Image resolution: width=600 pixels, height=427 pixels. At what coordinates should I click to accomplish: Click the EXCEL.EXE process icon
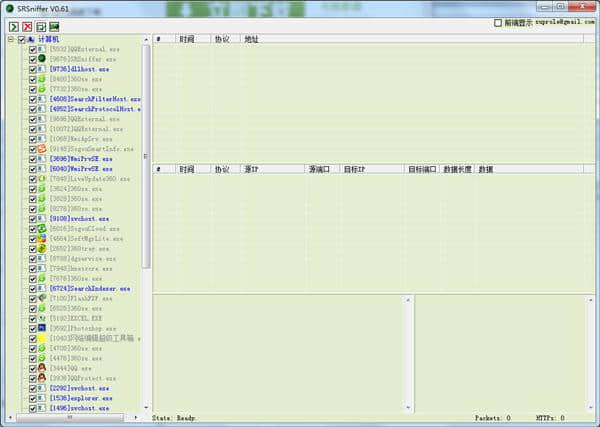click(x=42, y=318)
